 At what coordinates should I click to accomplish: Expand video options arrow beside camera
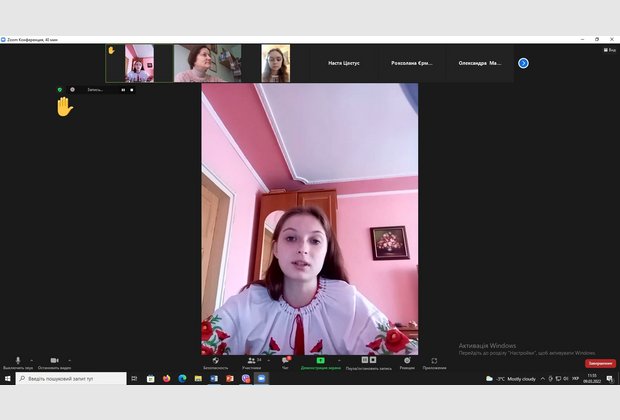pos(69,359)
